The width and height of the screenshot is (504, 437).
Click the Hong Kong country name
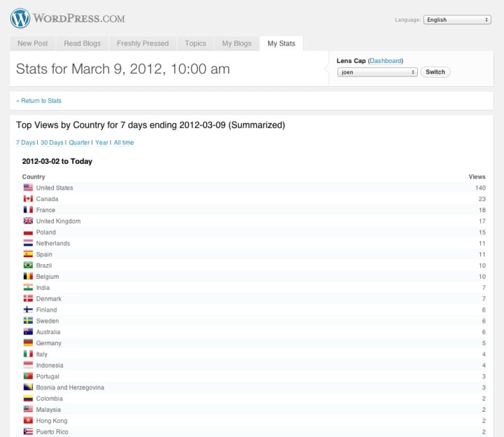tap(52, 421)
